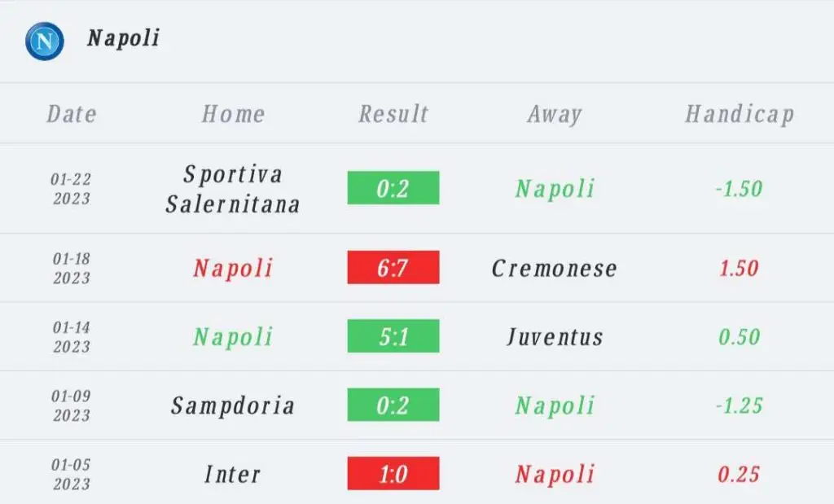Open the Napoli team title

(124, 38)
